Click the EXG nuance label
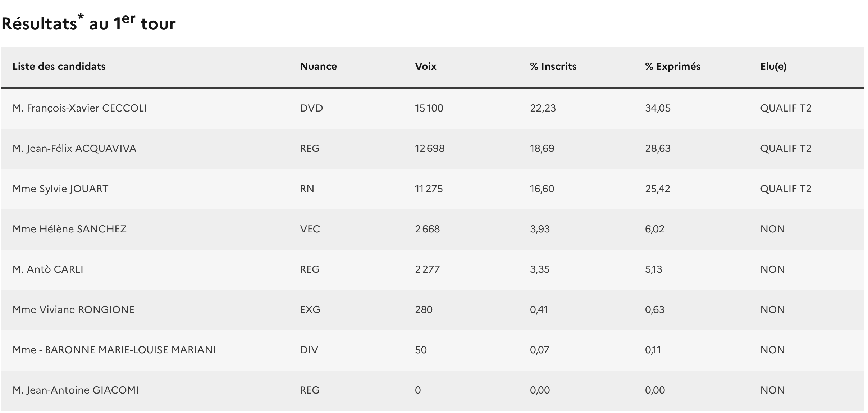This screenshot has height=413, width=868. coord(310,310)
